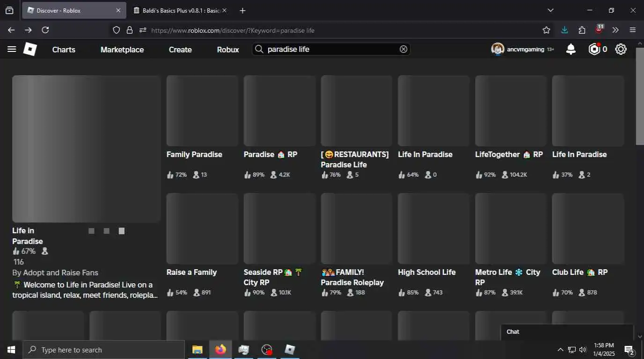644x359 pixels.
Task: Click the Life In Paradise thumbnail with 64% rating
Action: pyautogui.click(x=434, y=111)
